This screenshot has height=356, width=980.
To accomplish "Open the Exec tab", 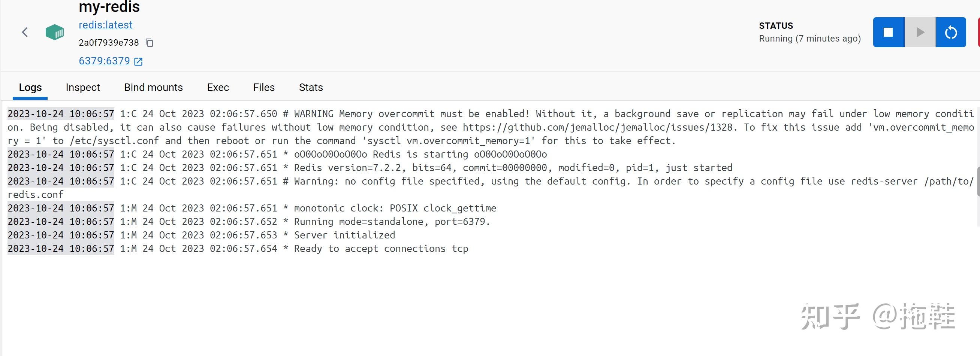I will tap(218, 87).
